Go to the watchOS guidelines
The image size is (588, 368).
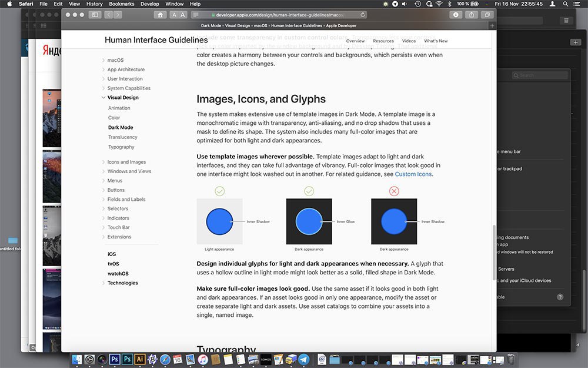pos(118,274)
